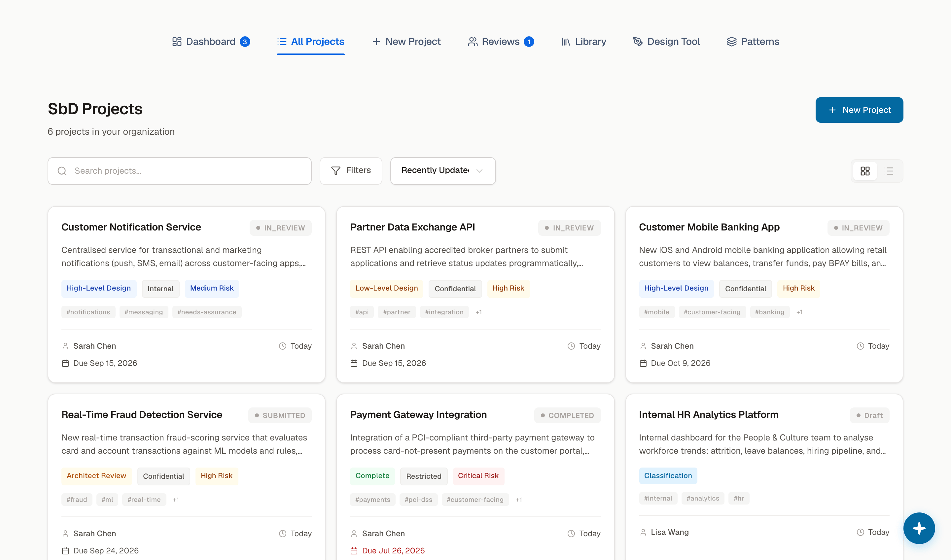Open the New Project nav tab
Viewport: 951px width, 560px height.
[406, 42]
